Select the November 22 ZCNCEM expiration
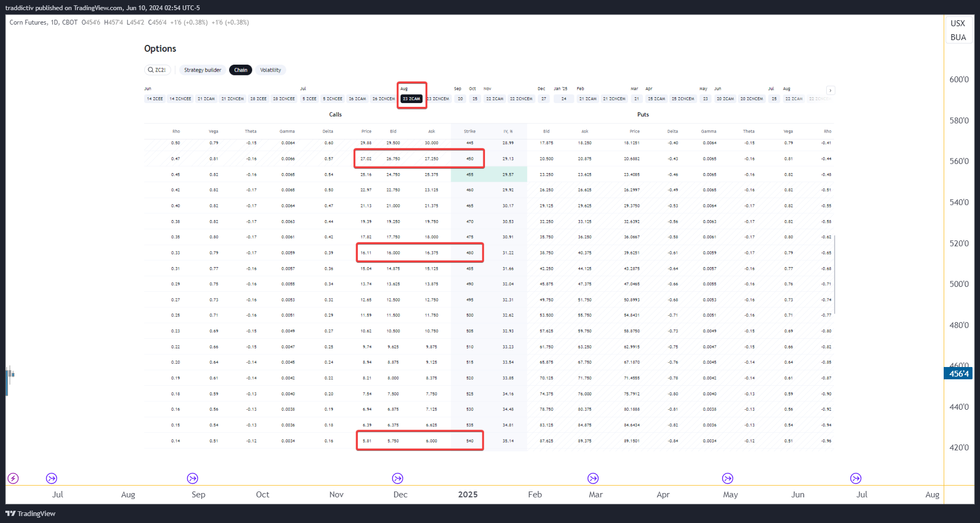Image resolution: width=980 pixels, height=523 pixels. point(521,99)
